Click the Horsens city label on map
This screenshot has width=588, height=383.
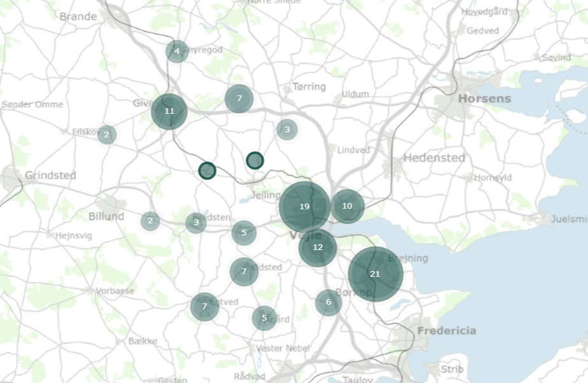(484, 99)
